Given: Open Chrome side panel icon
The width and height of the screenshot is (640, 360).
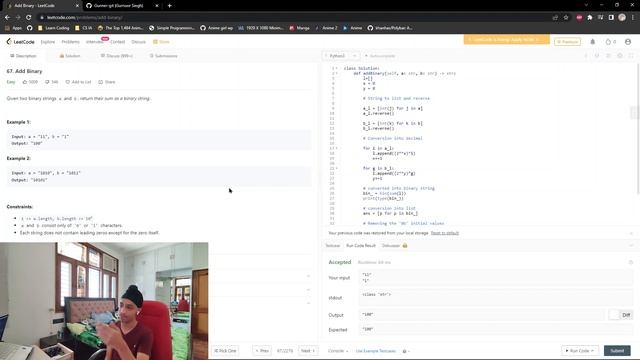Looking at the screenshot, I should pyautogui.click(x=611, y=18).
